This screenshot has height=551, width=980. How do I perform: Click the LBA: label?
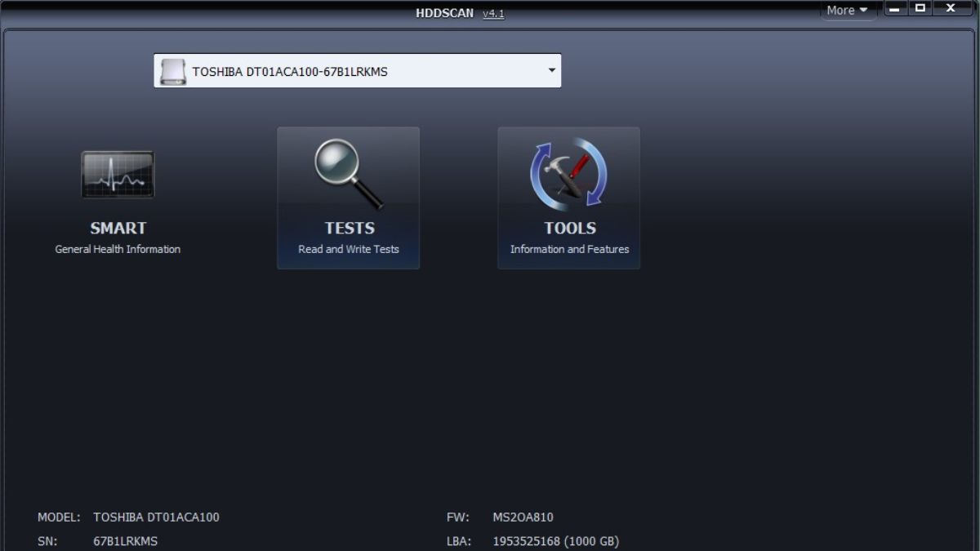tap(459, 541)
